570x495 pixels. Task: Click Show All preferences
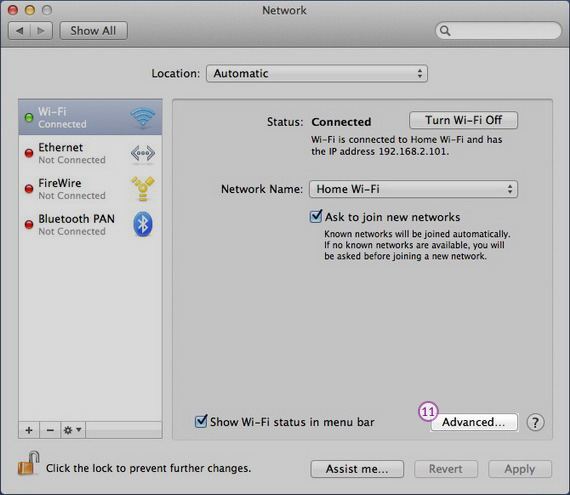(x=93, y=31)
